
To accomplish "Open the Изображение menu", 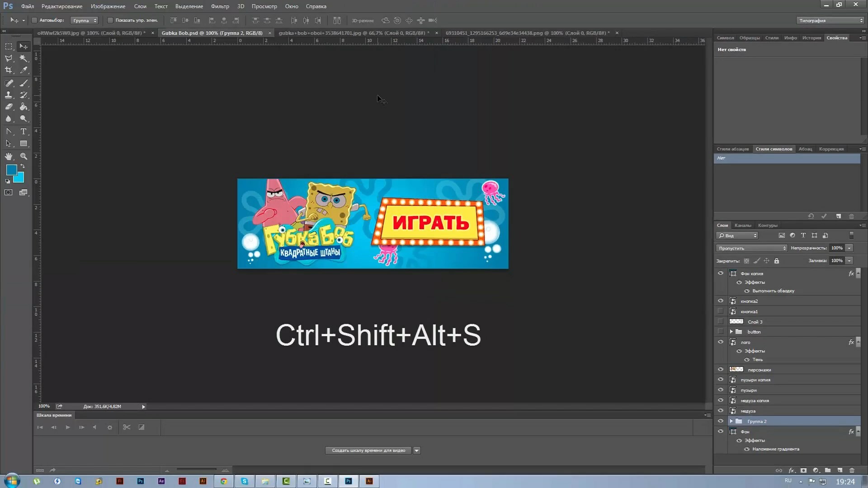I will 108,6.
